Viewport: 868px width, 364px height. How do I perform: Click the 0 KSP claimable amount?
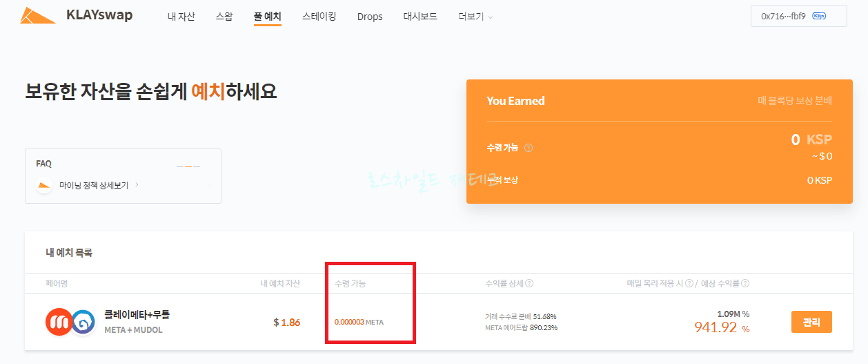pos(811,140)
